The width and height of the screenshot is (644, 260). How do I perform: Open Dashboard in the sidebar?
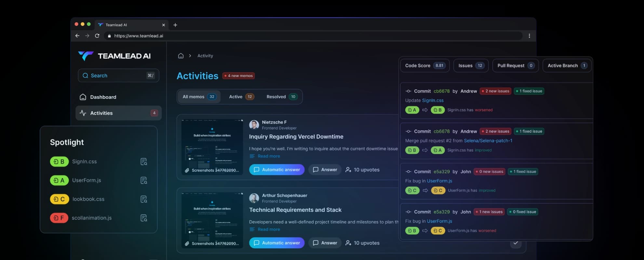103,97
